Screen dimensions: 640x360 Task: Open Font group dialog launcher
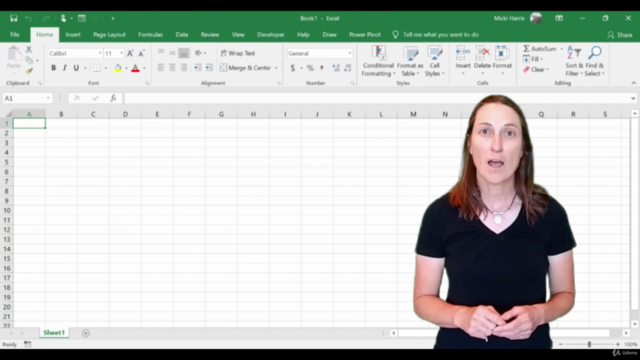click(x=147, y=83)
